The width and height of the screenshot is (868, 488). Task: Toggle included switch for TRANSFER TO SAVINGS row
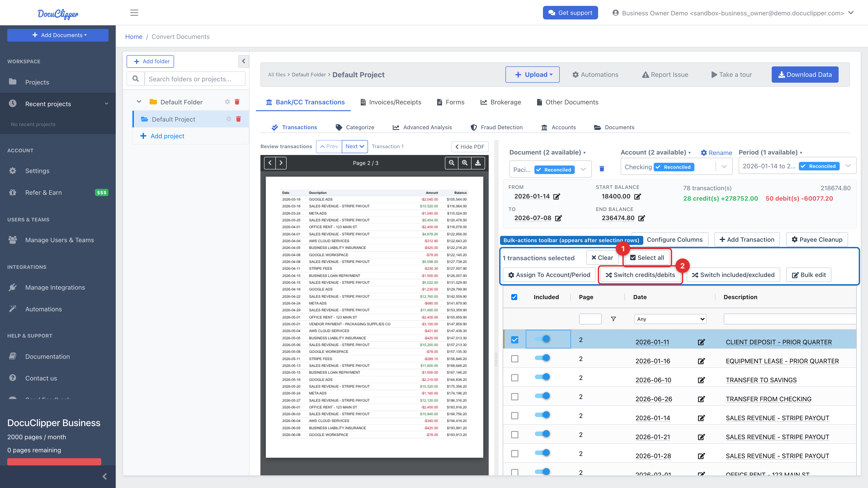point(542,377)
